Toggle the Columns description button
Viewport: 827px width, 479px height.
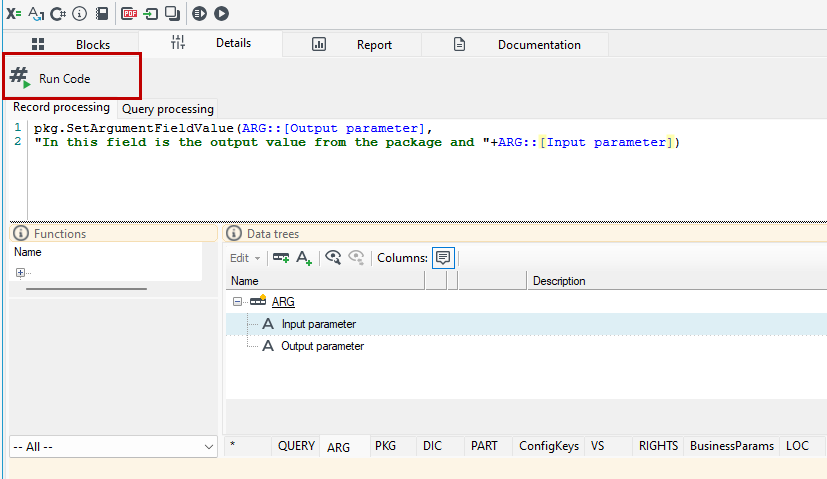coord(443,258)
